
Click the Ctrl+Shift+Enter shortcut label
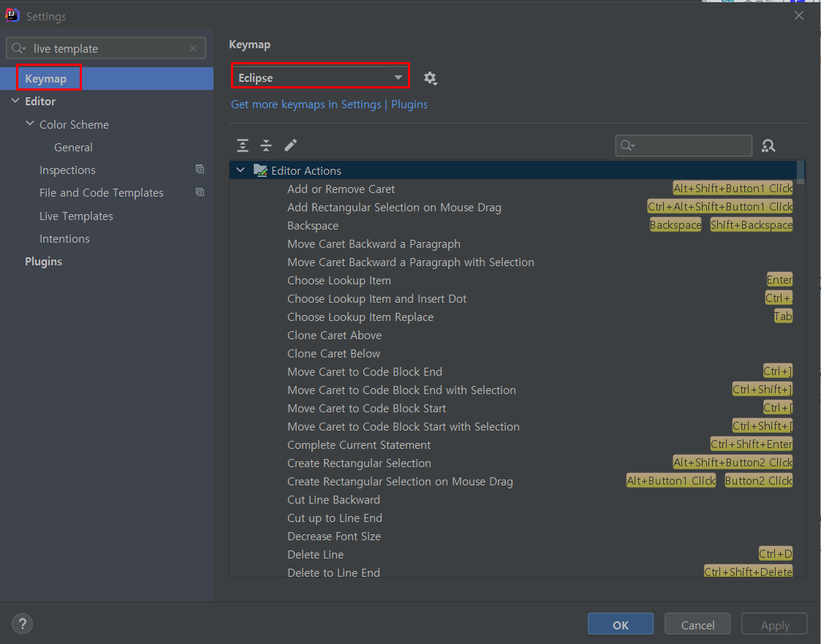pyautogui.click(x=752, y=444)
